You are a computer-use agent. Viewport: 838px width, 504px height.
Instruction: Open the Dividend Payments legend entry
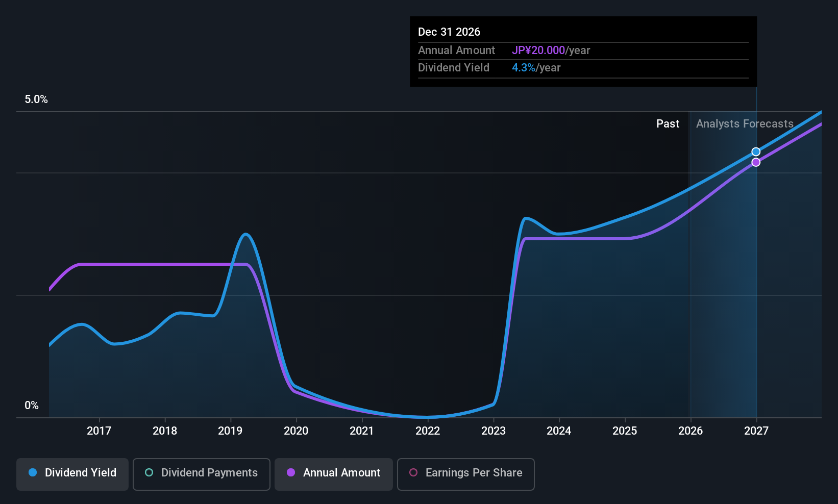tap(201, 473)
